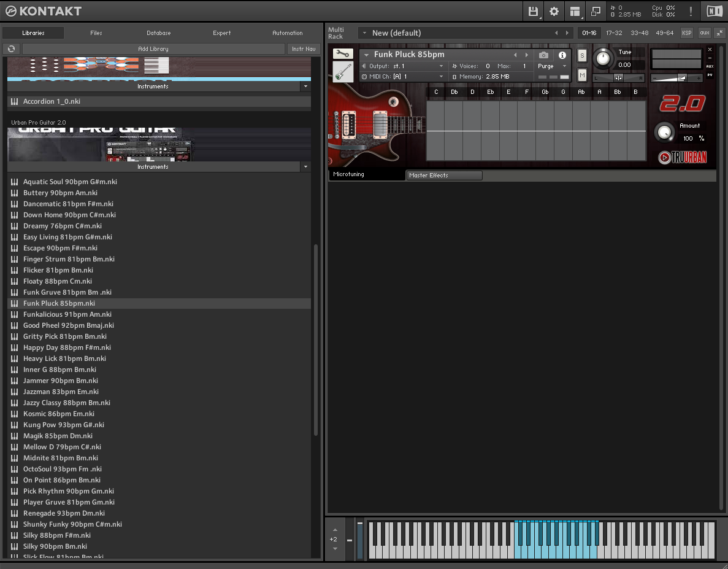The width and height of the screenshot is (728, 569).
Task: Click the NI logo in the header
Action: pyautogui.click(x=715, y=11)
